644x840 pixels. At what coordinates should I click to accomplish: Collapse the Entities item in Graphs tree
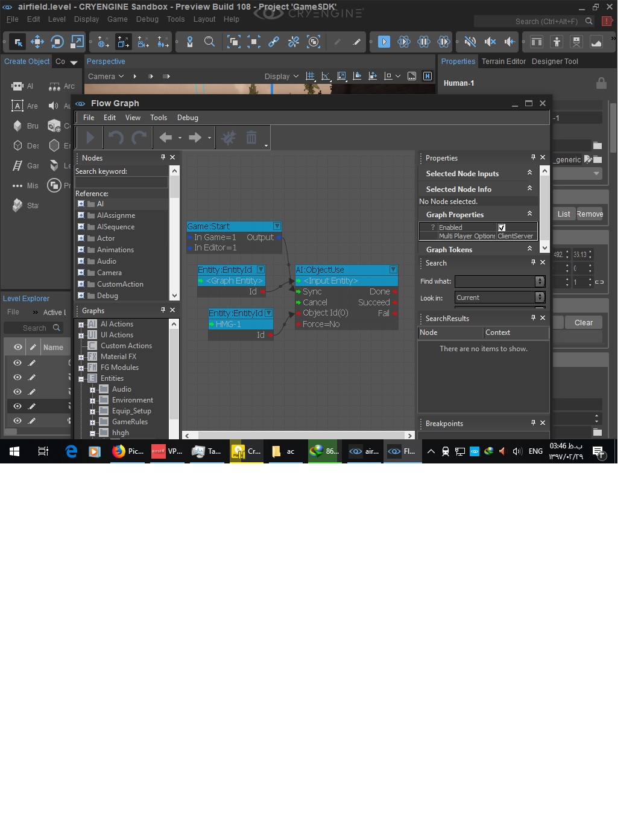tap(81, 379)
